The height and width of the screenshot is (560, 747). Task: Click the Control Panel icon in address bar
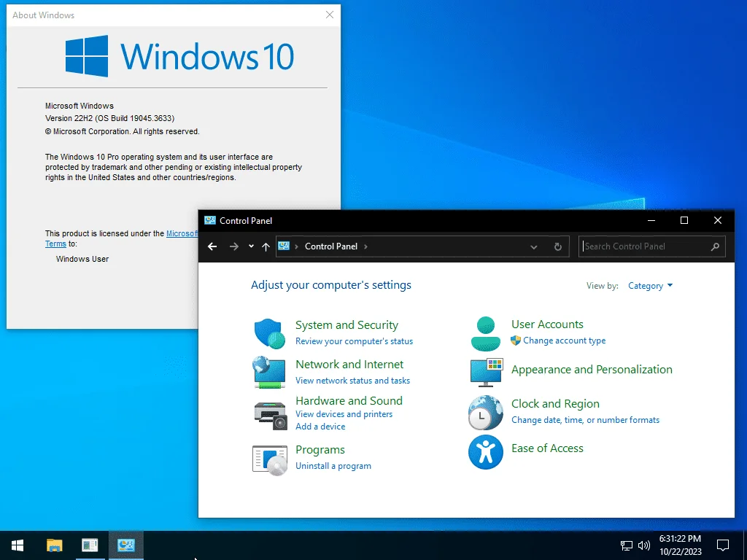pos(284,246)
